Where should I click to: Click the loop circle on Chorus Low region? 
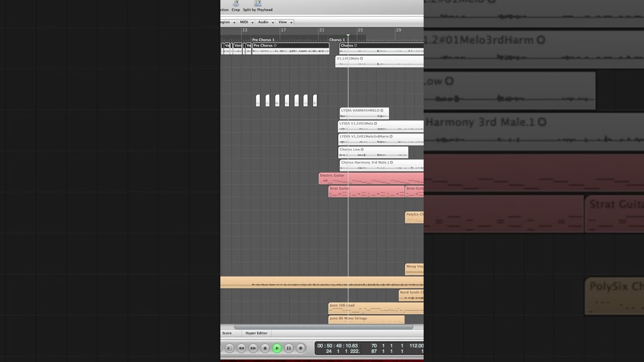[x=362, y=149]
